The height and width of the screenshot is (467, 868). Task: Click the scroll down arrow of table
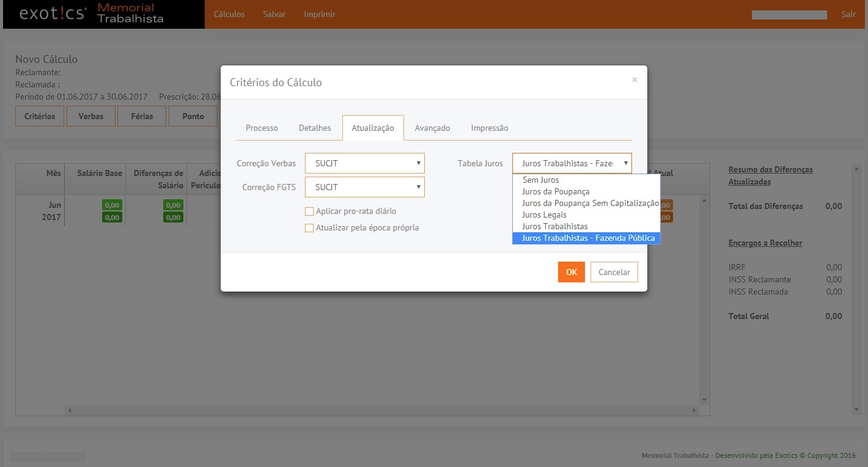point(704,400)
